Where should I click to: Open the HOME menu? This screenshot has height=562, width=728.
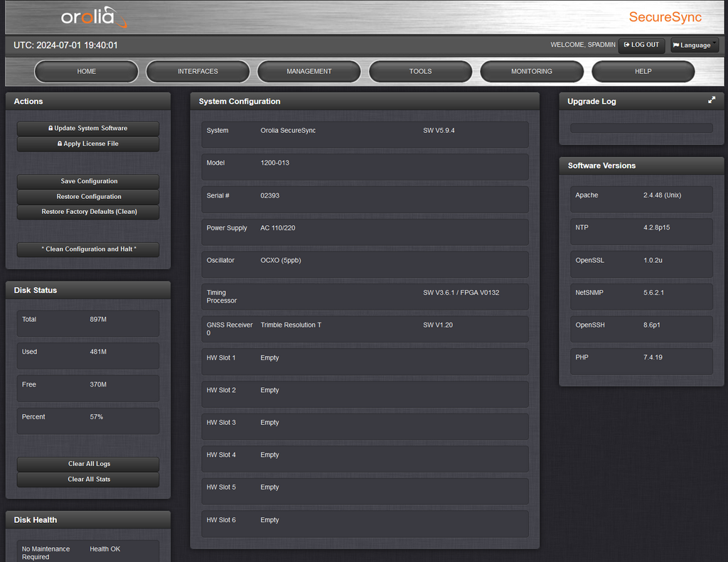pyautogui.click(x=86, y=72)
